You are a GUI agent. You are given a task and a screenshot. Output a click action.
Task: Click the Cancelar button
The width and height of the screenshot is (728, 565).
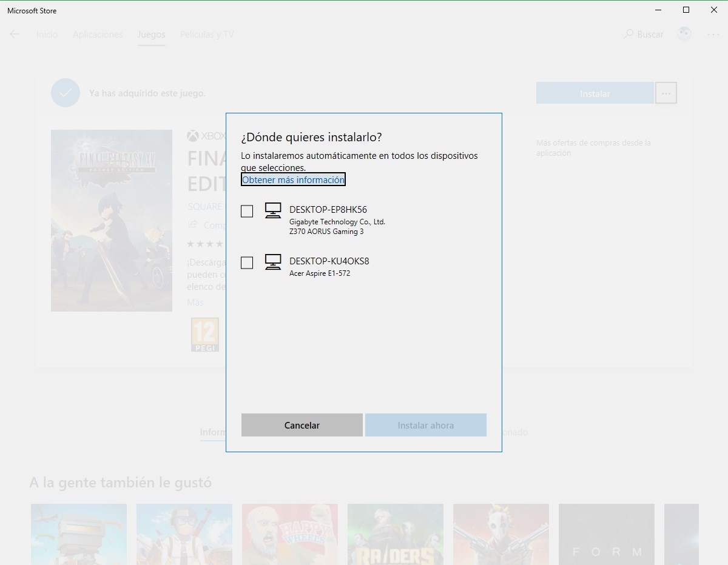302,425
